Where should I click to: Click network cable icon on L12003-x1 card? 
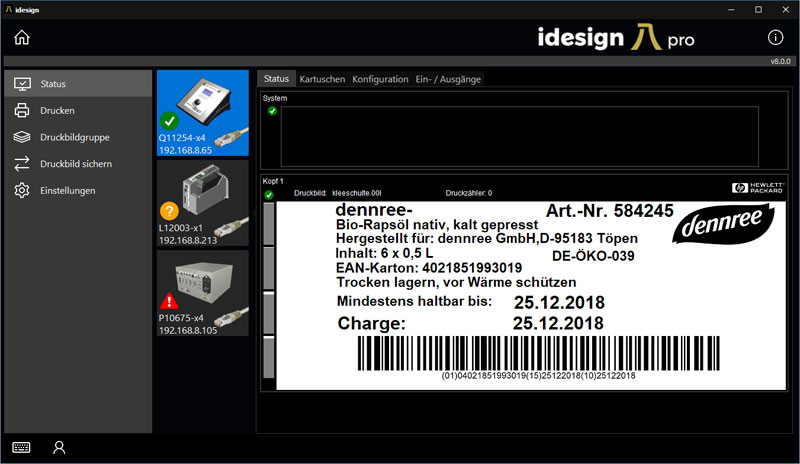pyautogui.click(x=232, y=226)
